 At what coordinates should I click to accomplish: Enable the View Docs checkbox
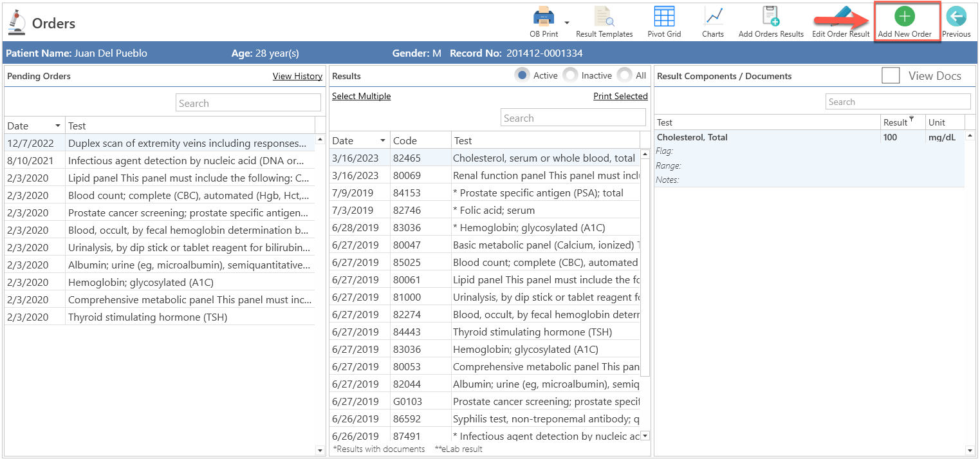[x=891, y=75]
